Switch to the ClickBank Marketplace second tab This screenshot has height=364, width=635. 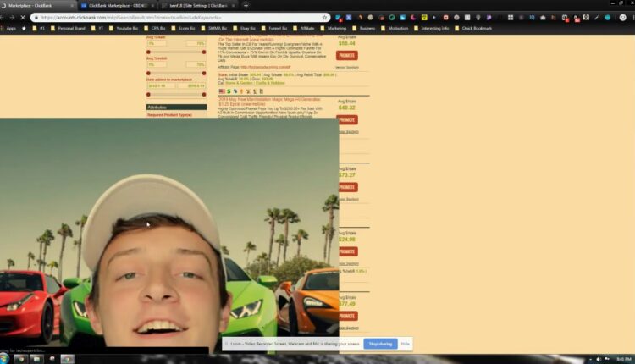(115, 5)
